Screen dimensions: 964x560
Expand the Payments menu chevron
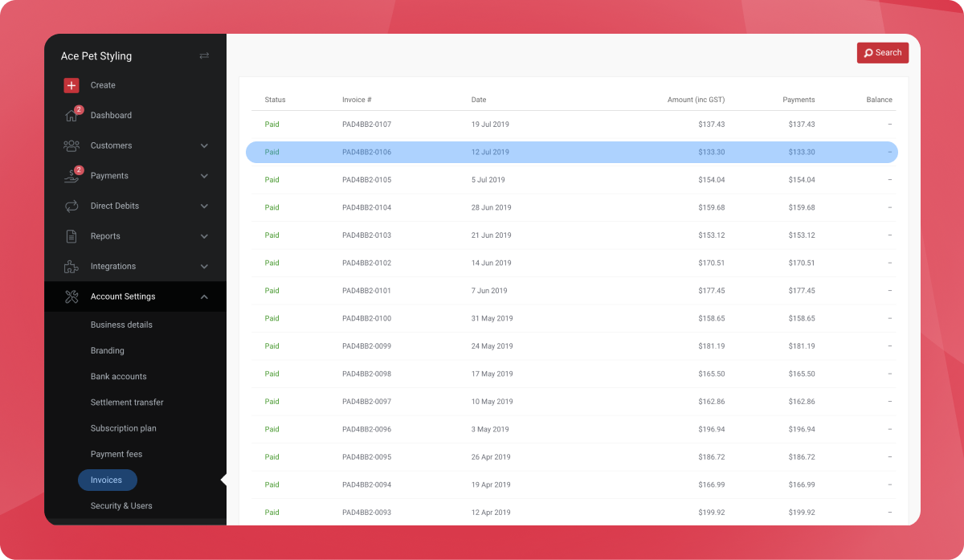pos(204,176)
